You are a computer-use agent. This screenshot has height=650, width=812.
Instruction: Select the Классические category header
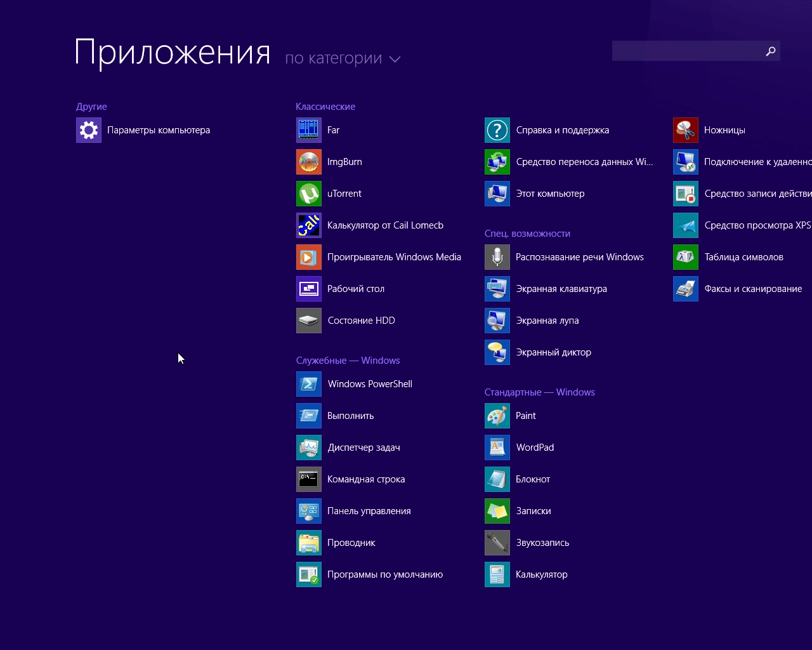click(325, 107)
